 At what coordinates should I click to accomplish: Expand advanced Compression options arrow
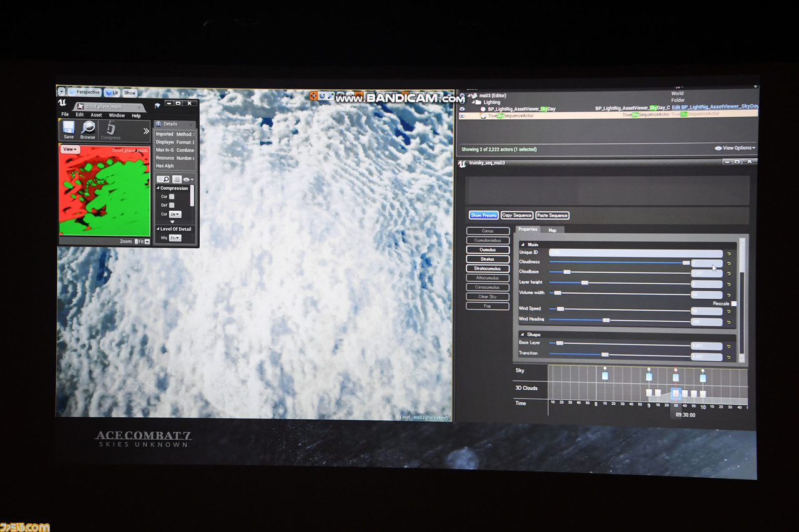[x=173, y=221]
